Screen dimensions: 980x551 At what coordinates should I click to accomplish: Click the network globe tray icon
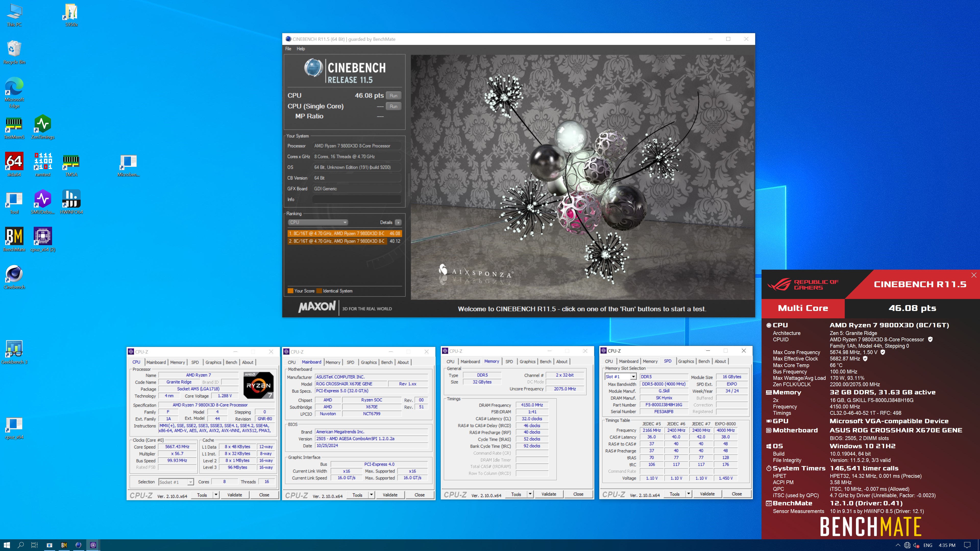(907, 545)
